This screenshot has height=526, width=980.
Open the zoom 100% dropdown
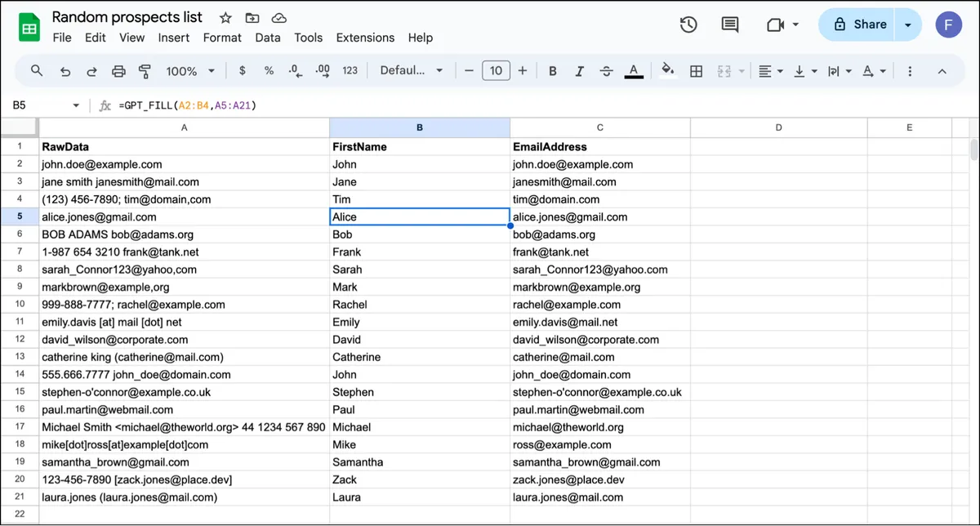pyautogui.click(x=190, y=71)
